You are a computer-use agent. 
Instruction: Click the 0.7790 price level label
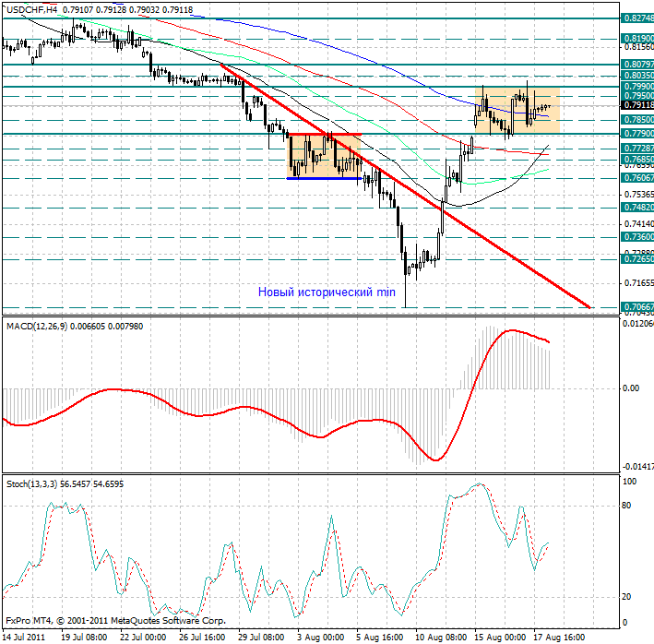pyautogui.click(x=637, y=134)
